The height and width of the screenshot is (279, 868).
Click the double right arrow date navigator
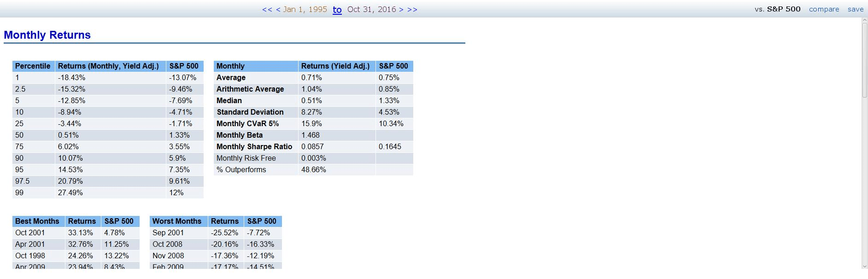[412, 10]
